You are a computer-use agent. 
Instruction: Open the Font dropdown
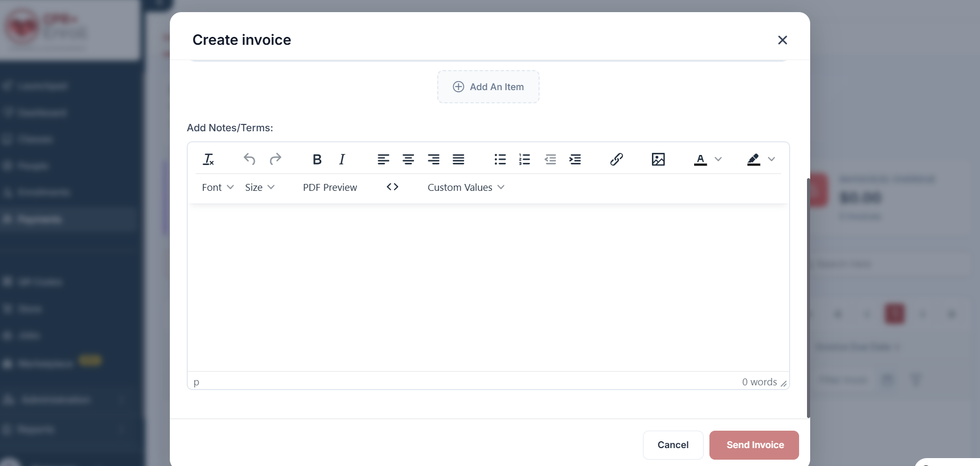click(218, 188)
